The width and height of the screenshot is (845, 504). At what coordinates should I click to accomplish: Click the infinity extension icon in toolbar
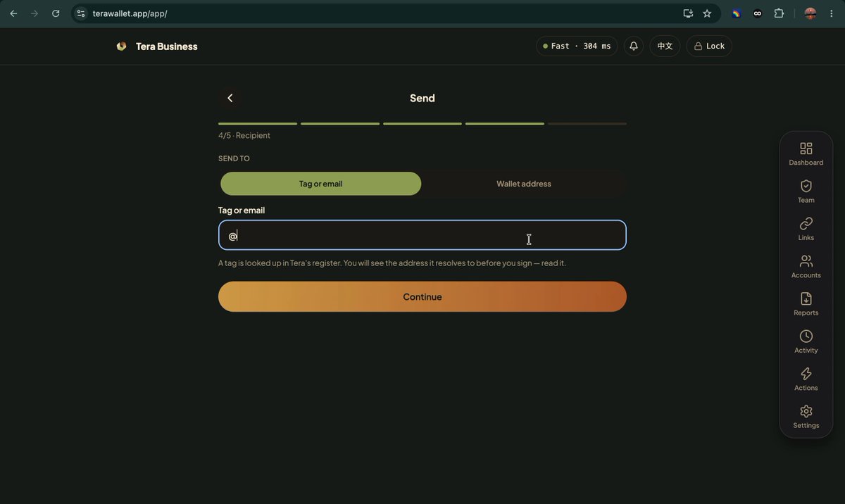(x=758, y=13)
